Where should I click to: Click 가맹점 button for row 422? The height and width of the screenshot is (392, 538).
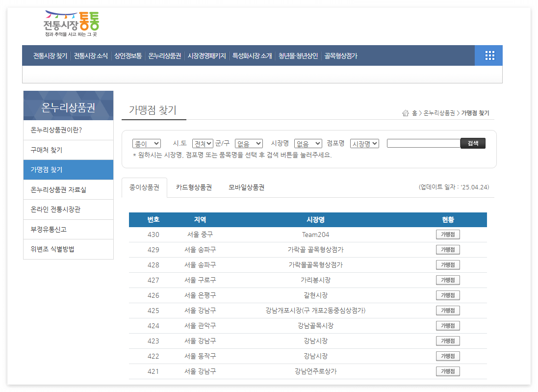pos(448,356)
